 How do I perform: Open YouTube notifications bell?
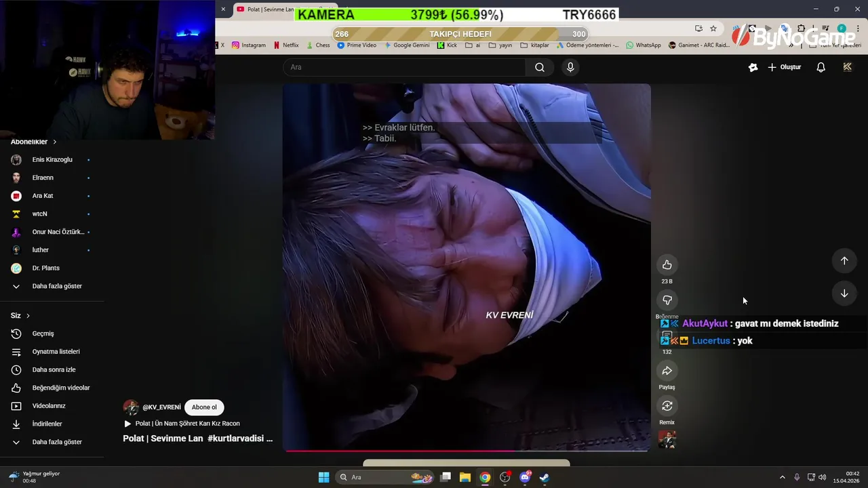click(x=821, y=67)
